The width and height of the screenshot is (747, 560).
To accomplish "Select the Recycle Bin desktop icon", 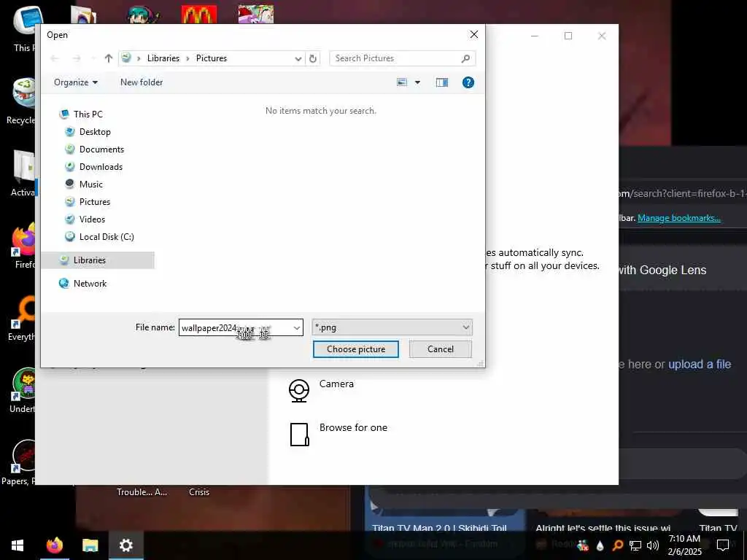I will click(21, 101).
